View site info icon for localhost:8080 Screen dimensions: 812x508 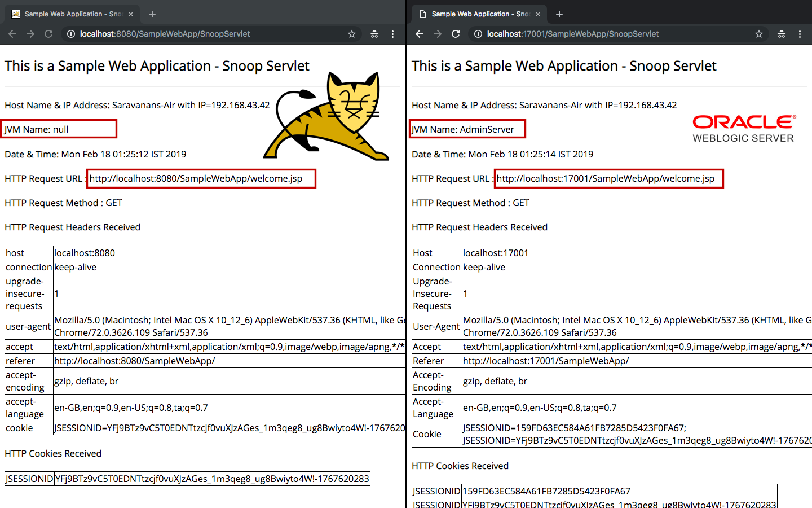(71, 34)
